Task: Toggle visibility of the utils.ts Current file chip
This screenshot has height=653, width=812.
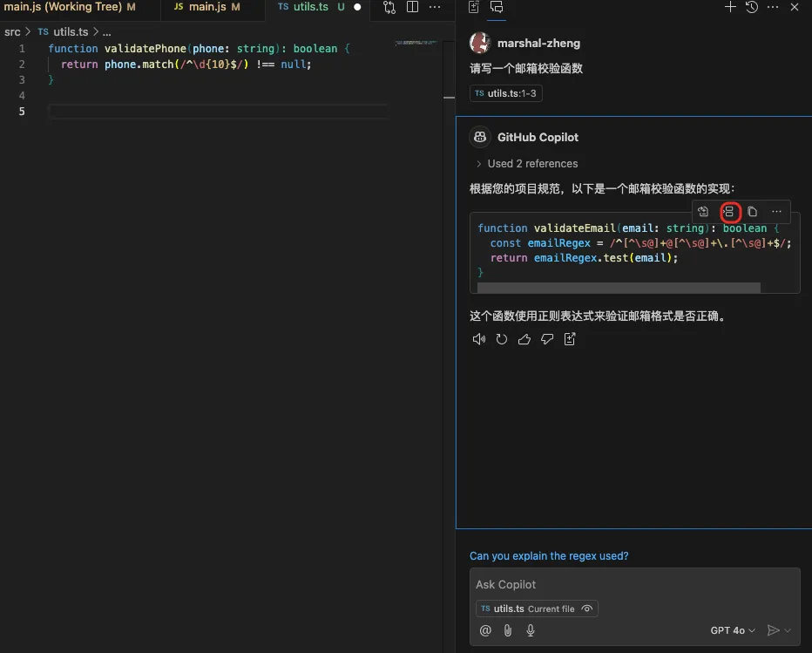Action: pyautogui.click(x=587, y=609)
